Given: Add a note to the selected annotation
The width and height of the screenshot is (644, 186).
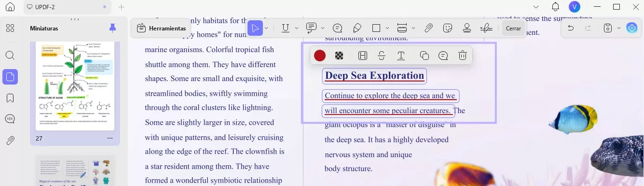Looking at the screenshot, I should coord(443,56).
